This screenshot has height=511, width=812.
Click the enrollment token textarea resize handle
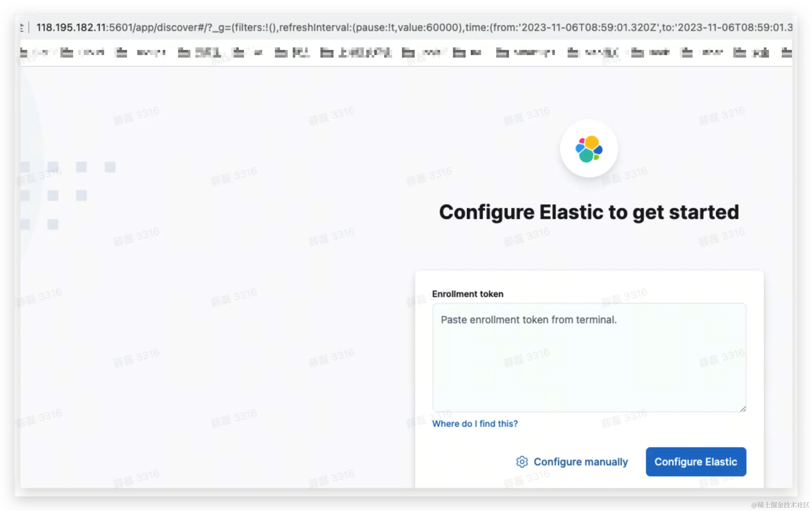743,409
